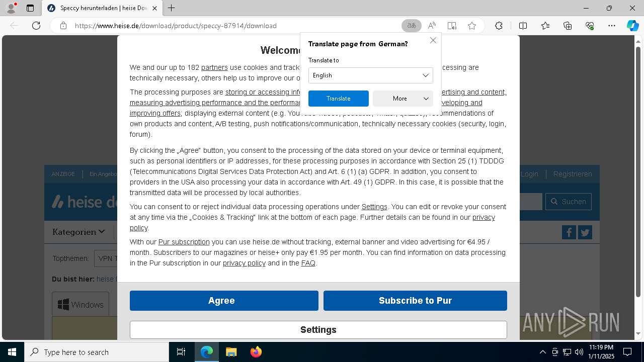Open Edge from the taskbar
This screenshot has width=644, height=362.
(207, 352)
